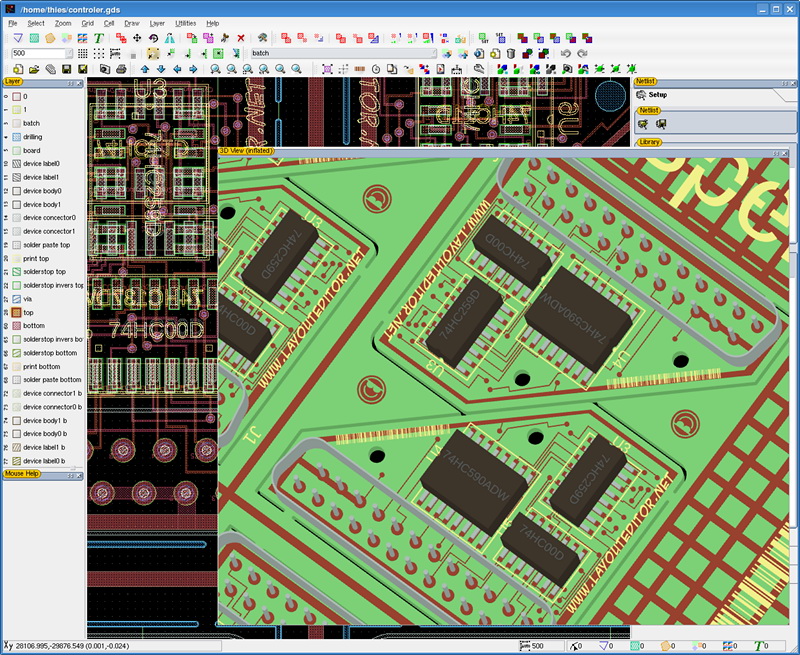Click the open folder icon

pos(34,69)
